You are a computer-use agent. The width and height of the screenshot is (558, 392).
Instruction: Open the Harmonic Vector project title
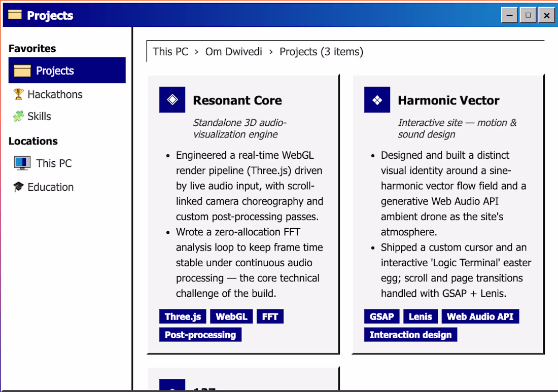(449, 100)
